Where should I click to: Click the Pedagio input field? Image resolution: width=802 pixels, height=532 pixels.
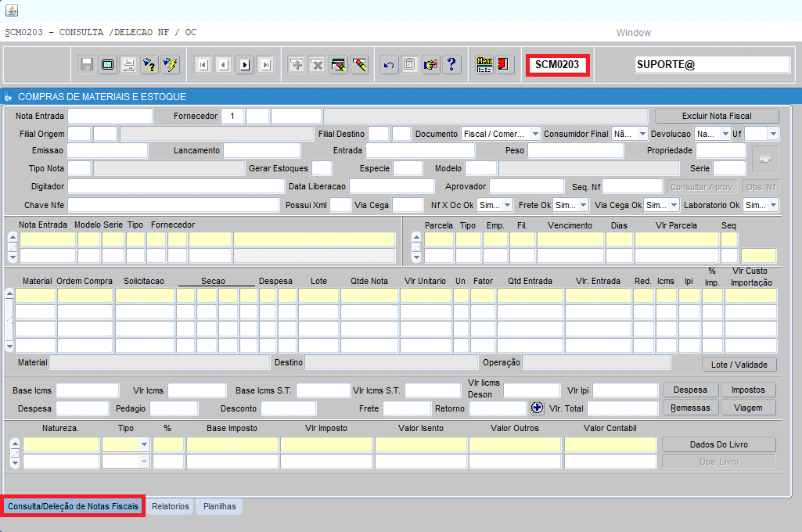pyautogui.click(x=174, y=408)
